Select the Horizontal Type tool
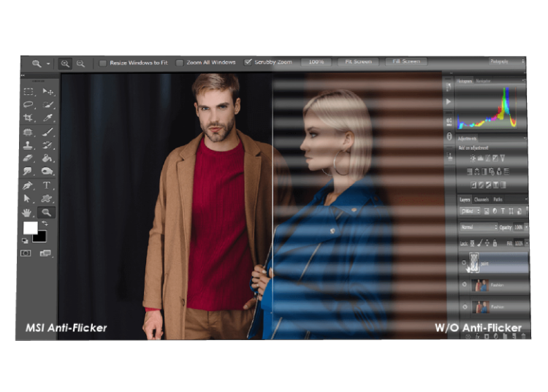This screenshot has height=392, width=548. [47, 185]
